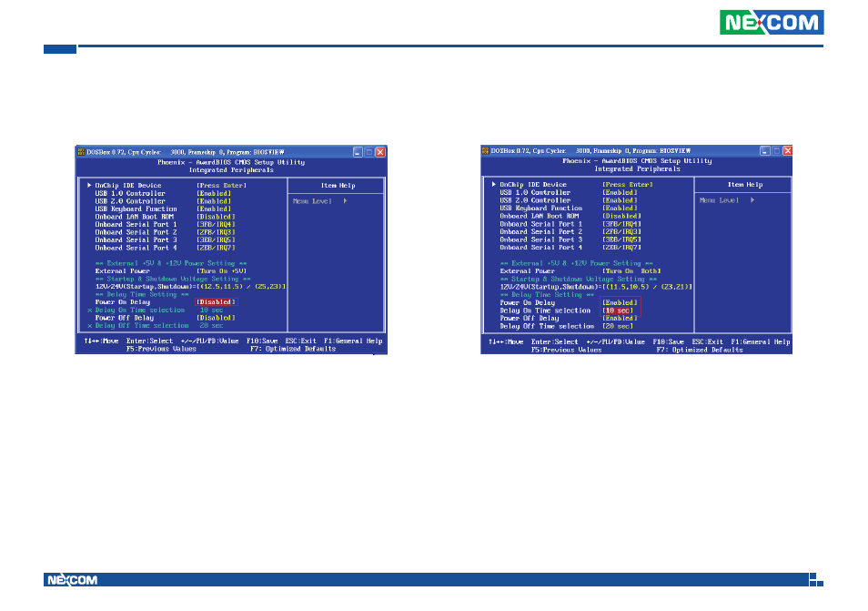Viewport: 868px width, 611px height.
Task: Select USB Keyboard Function in the right window
Action: click(542, 209)
